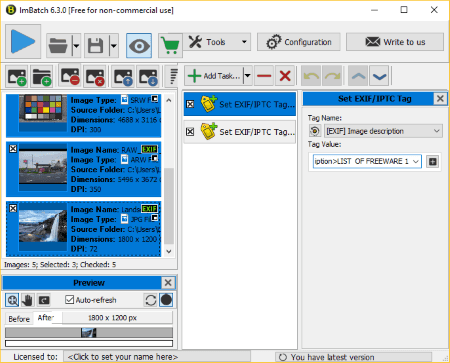Select second Set EXIF/IPTC Tag task row

click(x=240, y=132)
